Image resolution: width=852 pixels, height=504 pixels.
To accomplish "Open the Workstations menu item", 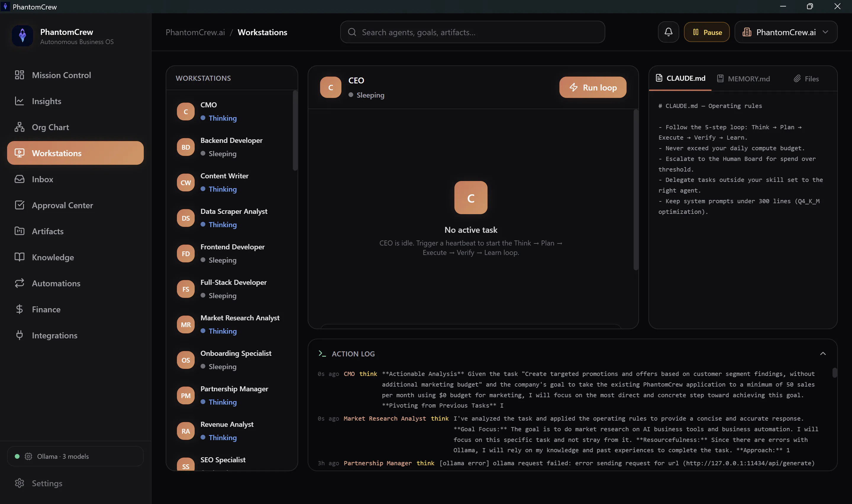I will click(75, 153).
